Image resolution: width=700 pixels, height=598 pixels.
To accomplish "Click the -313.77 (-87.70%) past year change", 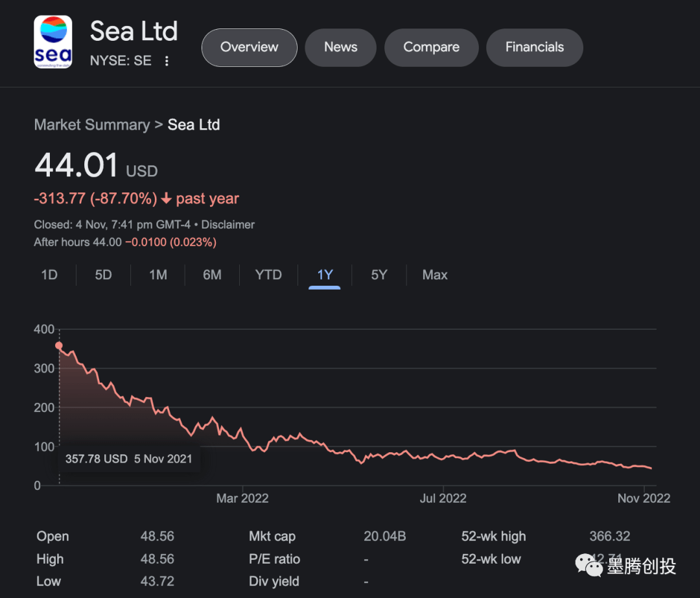I will pyautogui.click(x=136, y=199).
